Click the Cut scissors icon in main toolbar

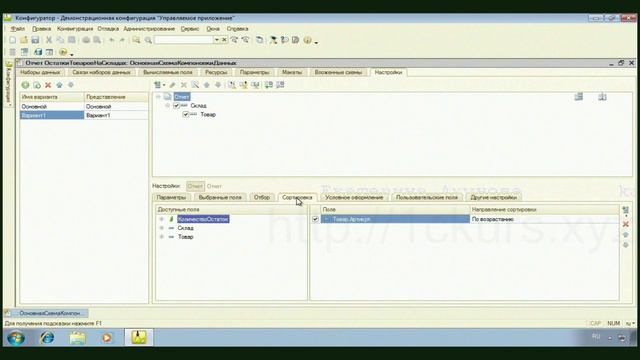point(49,40)
